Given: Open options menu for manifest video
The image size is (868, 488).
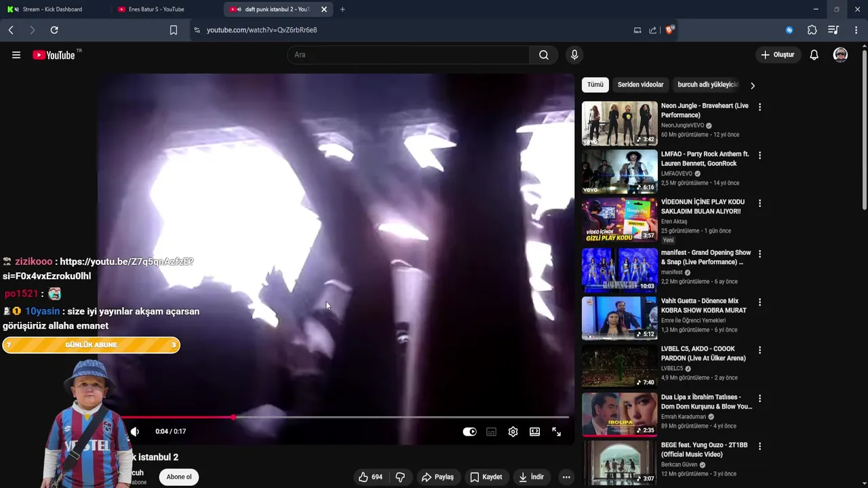Looking at the screenshot, I should coord(759,254).
